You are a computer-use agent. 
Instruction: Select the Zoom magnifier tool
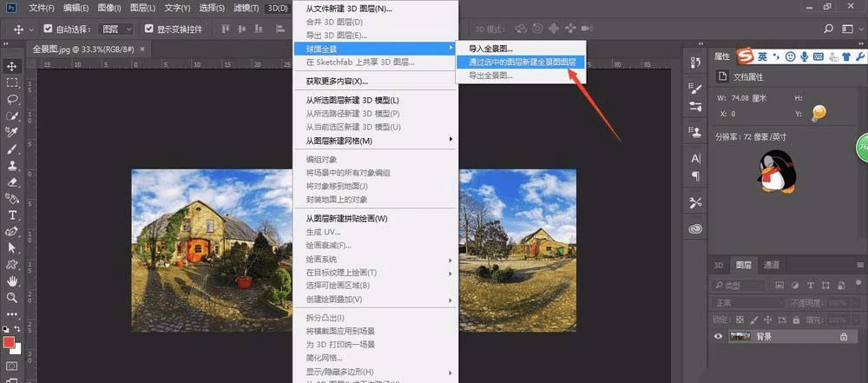(11, 298)
